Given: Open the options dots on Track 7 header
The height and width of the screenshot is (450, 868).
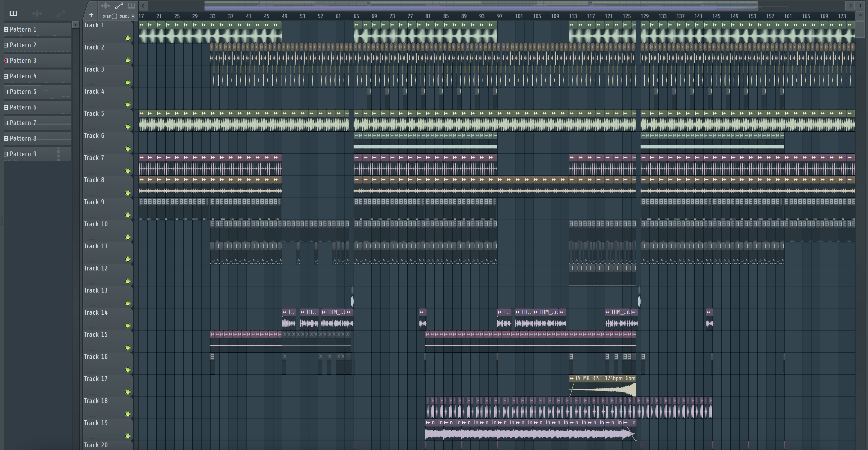Looking at the screenshot, I should point(93,173).
